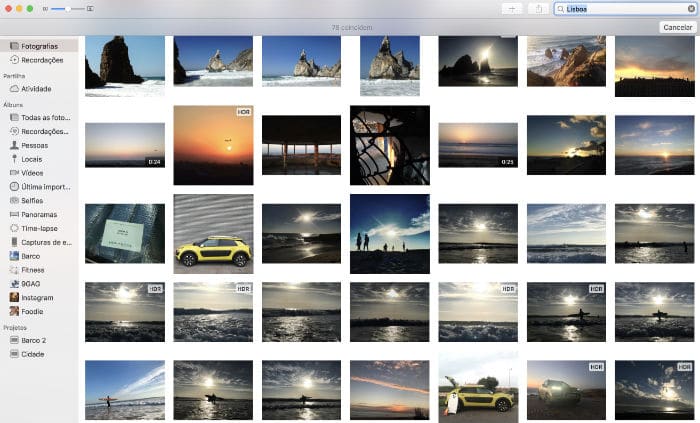
Task: Select the silhouetted people on beach photo
Action: coord(390,234)
